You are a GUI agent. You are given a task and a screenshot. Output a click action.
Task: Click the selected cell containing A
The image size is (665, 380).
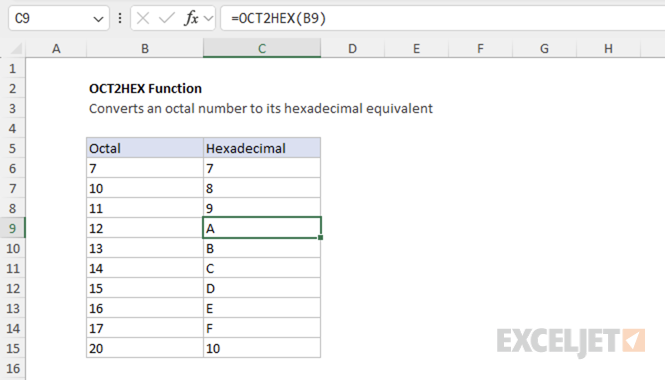pos(262,228)
